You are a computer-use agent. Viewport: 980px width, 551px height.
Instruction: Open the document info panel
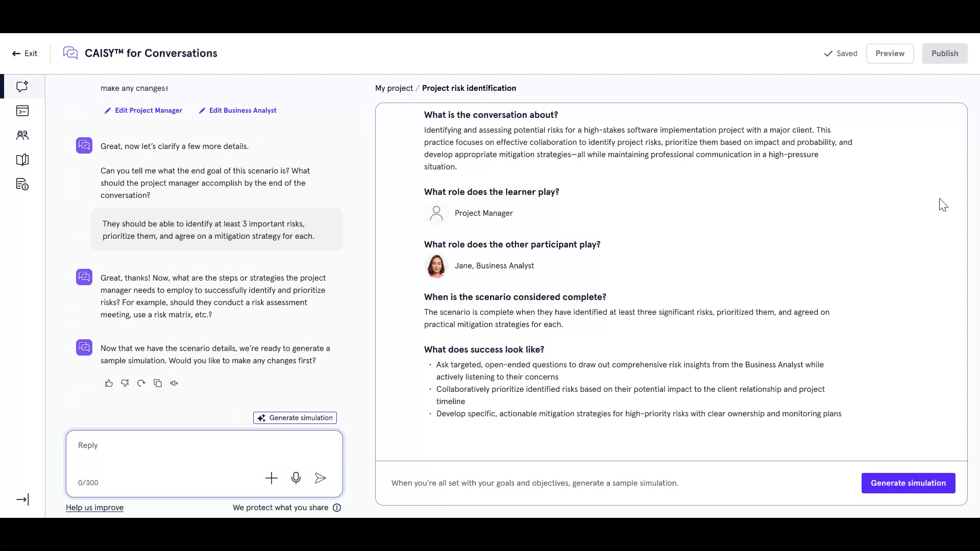[21, 184]
